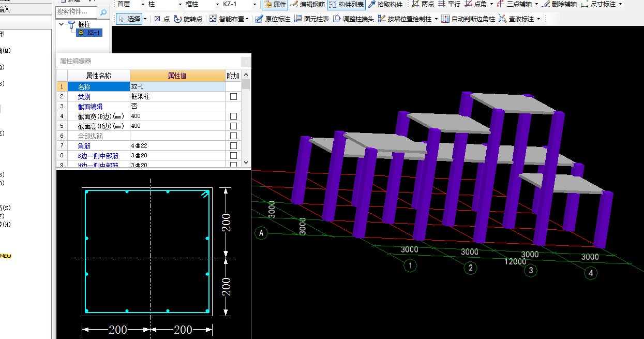Expand the arrow next to 三点辅轴 tool

[536, 4]
